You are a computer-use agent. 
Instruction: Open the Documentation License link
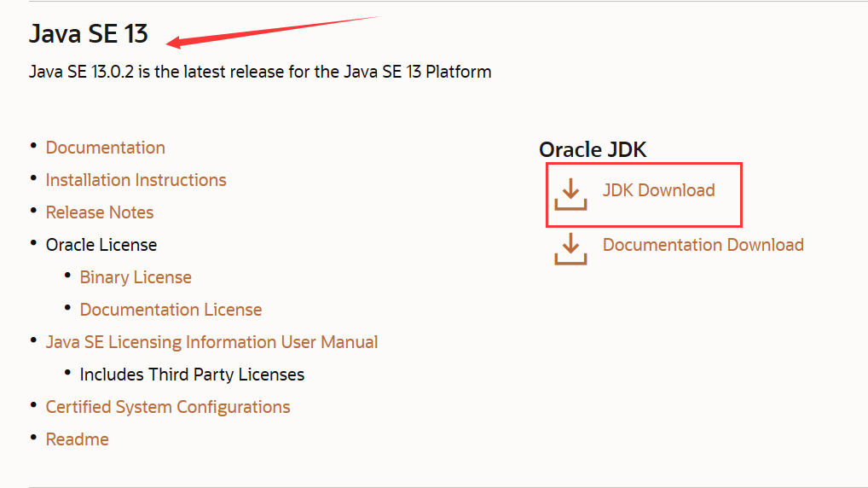pos(171,310)
